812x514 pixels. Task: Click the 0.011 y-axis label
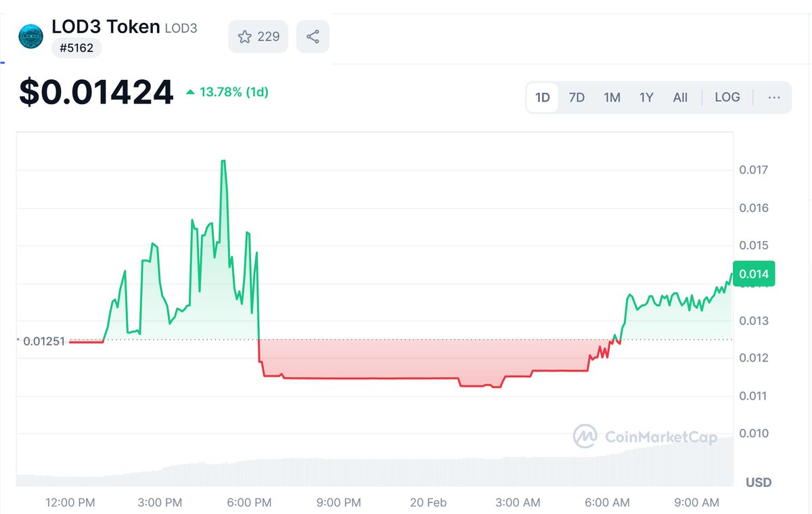[x=754, y=395]
